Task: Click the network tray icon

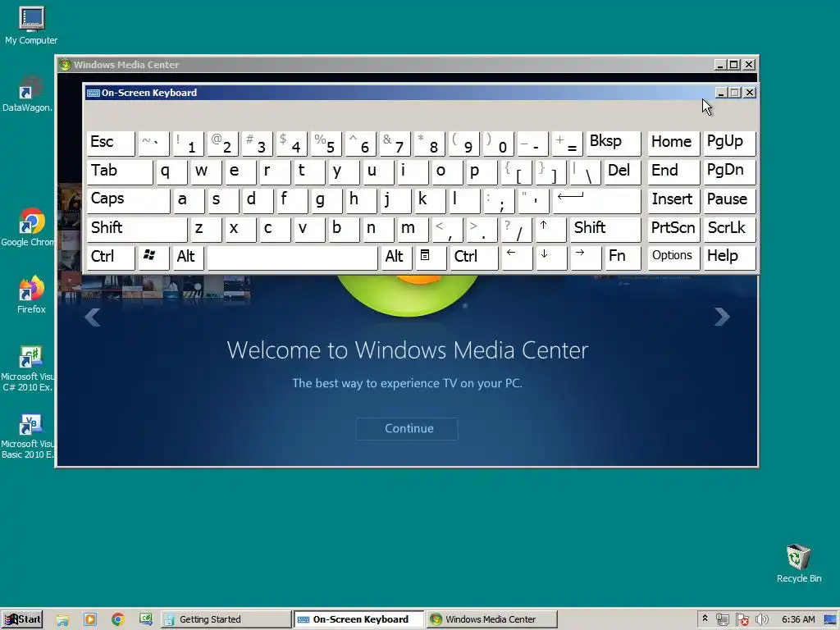Action: [723, 620]
